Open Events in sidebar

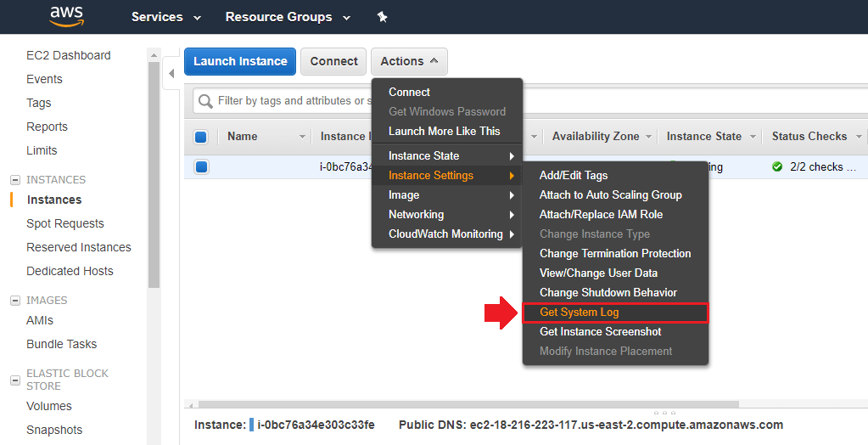click(x=44, y=79)
